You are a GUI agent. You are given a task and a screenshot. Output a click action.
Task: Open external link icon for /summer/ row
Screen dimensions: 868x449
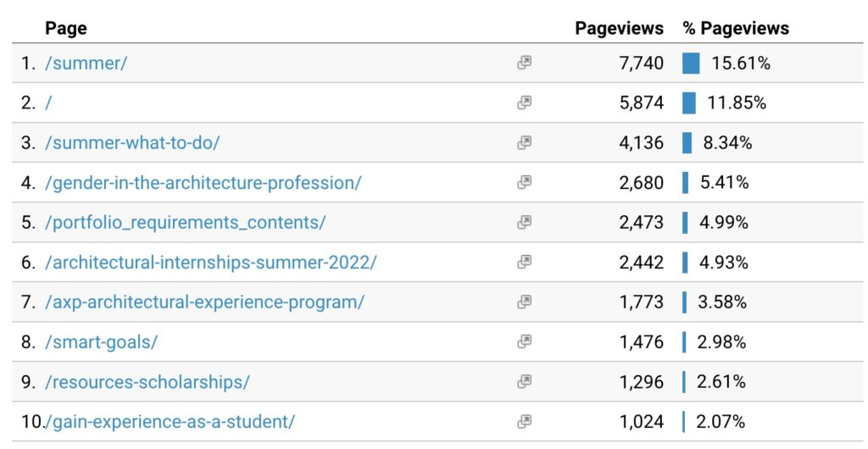pos(524,63)
